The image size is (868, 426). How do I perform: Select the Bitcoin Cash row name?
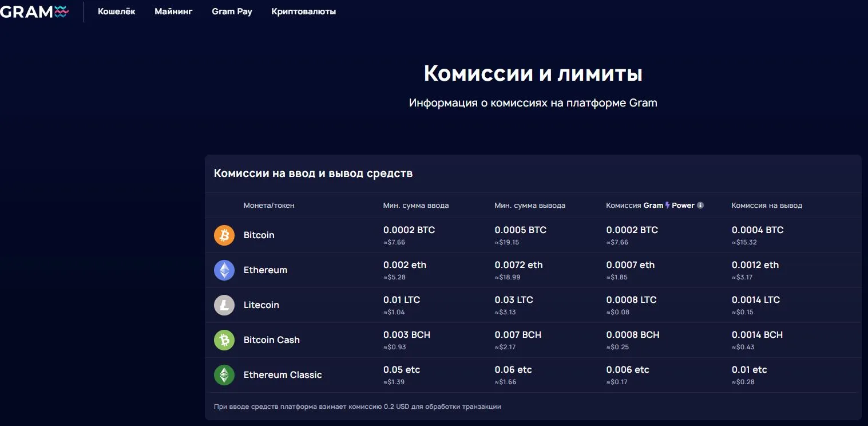(272, 340)
